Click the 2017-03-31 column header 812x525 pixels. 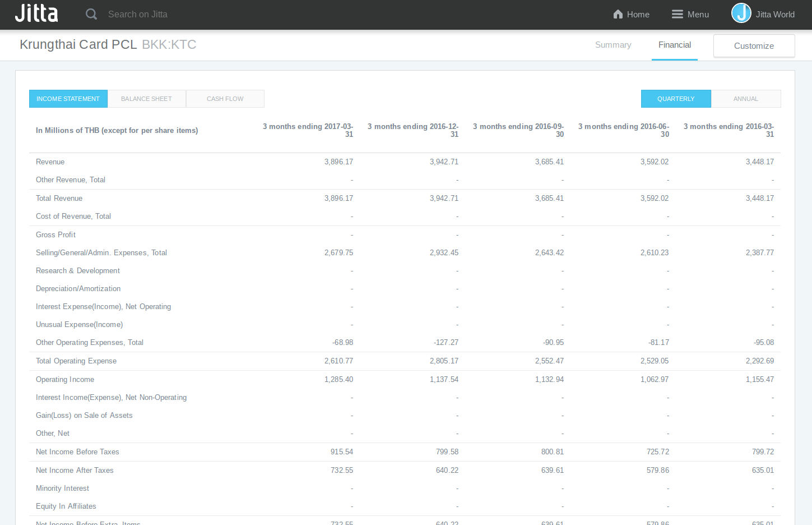pos(308,130)
